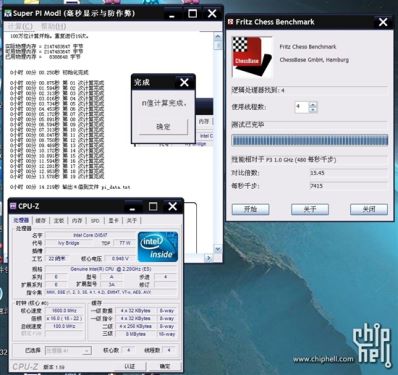Click the Fritz Chess Benchmark title icon
Viewport: 398px width, 375px height.
[x=230, y=22]
